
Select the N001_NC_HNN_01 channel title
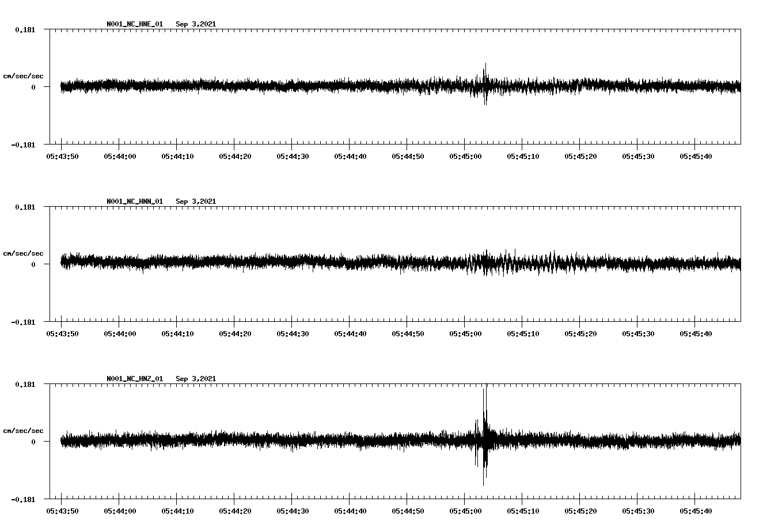(x=135, y=202)
